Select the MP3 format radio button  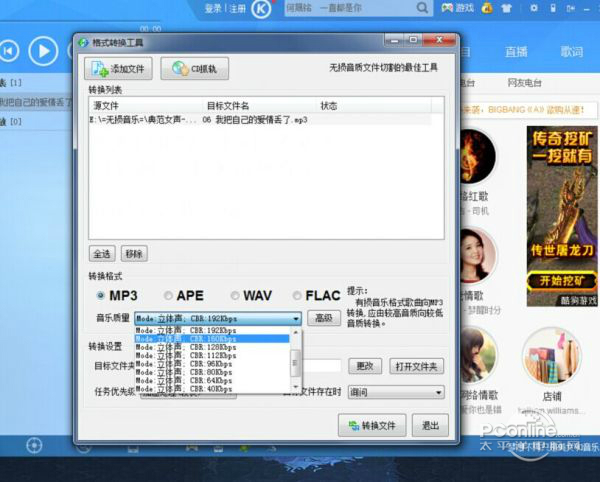(100, 295)
